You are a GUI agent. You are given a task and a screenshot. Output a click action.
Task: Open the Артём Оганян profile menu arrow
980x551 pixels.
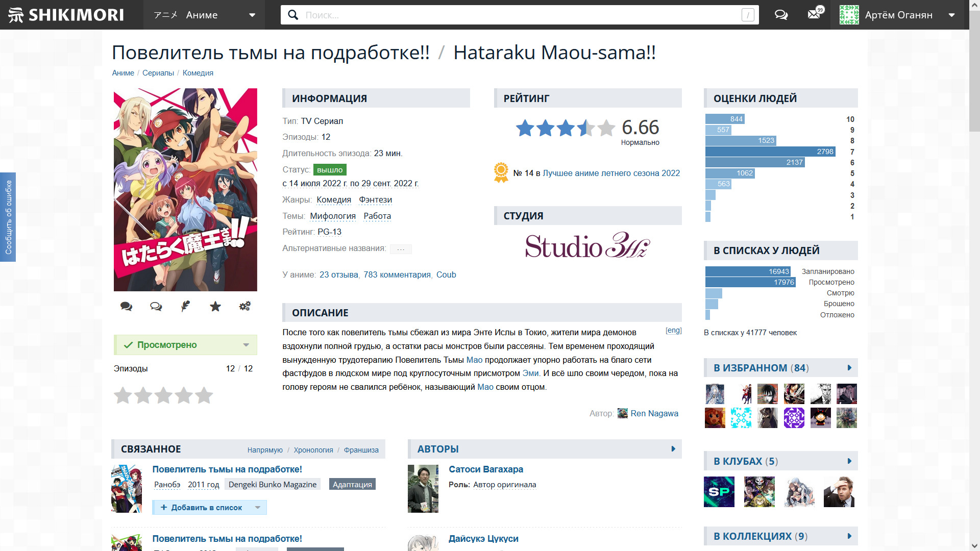(951, 15)
